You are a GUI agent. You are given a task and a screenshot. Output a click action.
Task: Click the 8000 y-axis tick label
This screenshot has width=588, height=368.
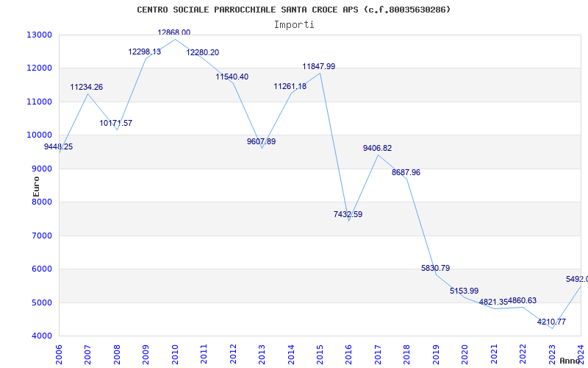coord(42,202)
